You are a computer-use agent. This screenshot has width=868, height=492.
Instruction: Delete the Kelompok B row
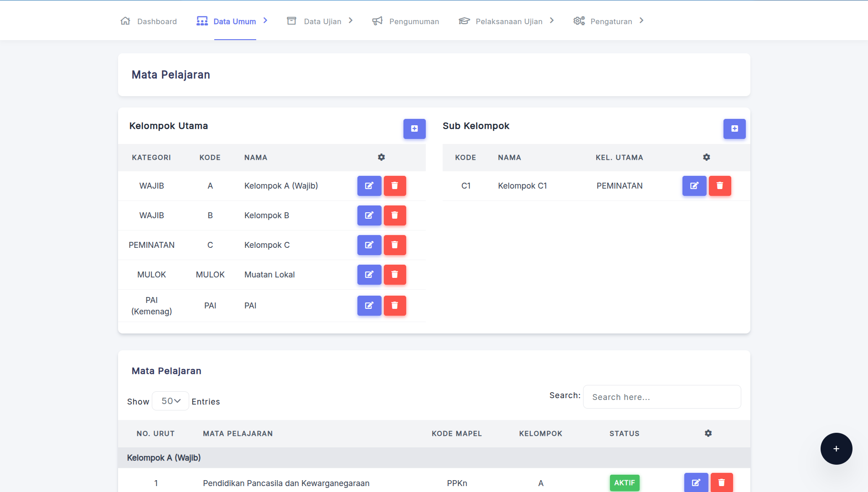tap(394, 215)
